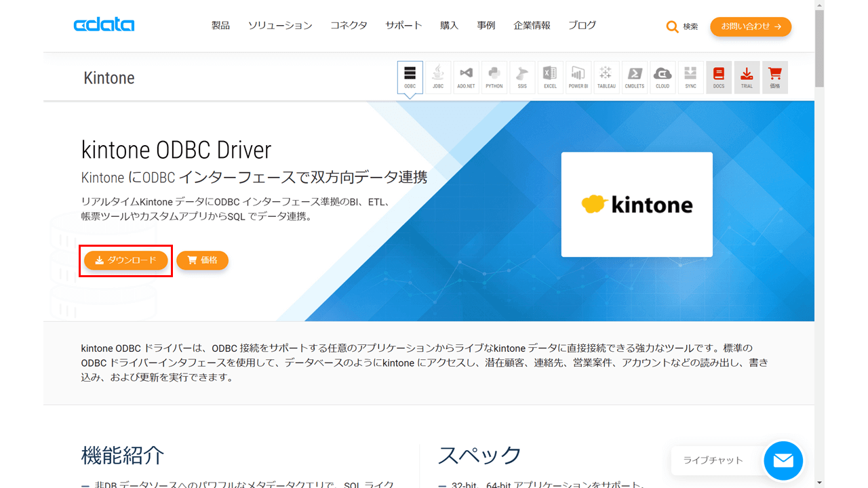Viewport: 868px width, 488px height.
Task: Open the JDBC driver page
Action: coord(437,77)
